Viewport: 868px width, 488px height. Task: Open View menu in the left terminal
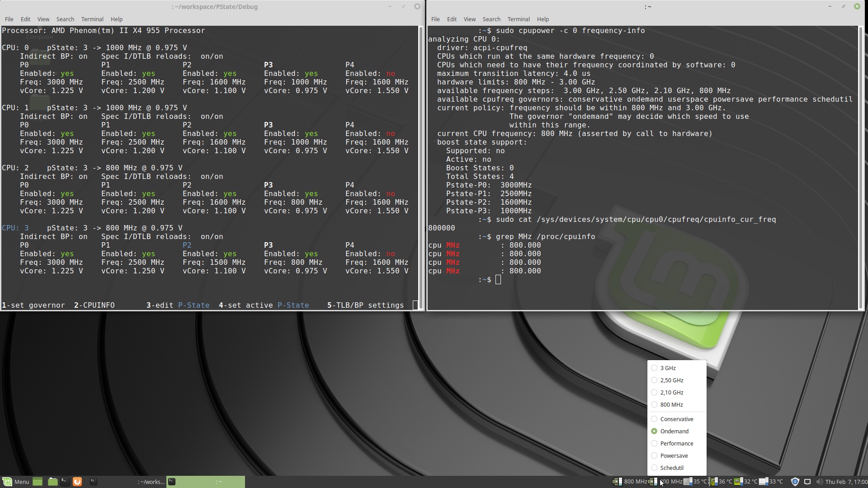click(x=43, y=19)
